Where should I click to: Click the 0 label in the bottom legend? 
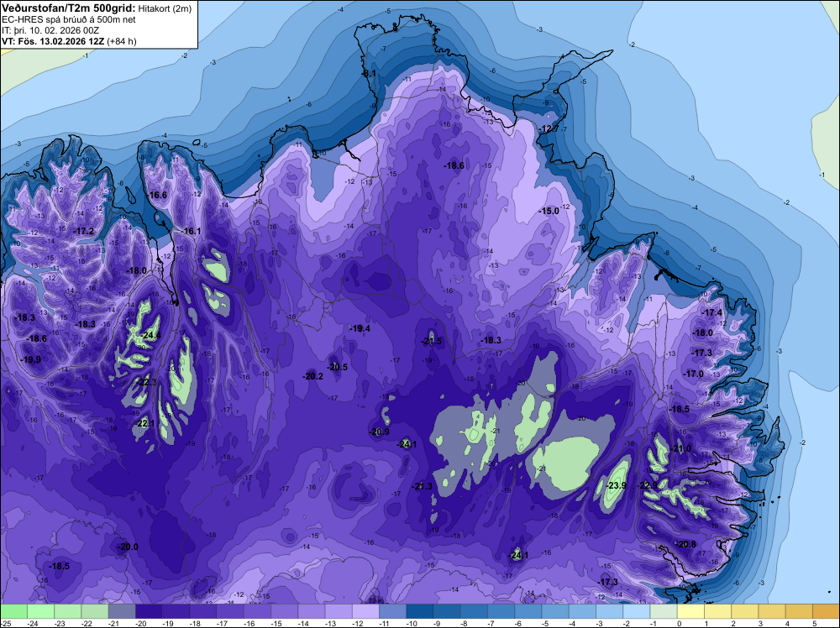[x=678, y=623]
